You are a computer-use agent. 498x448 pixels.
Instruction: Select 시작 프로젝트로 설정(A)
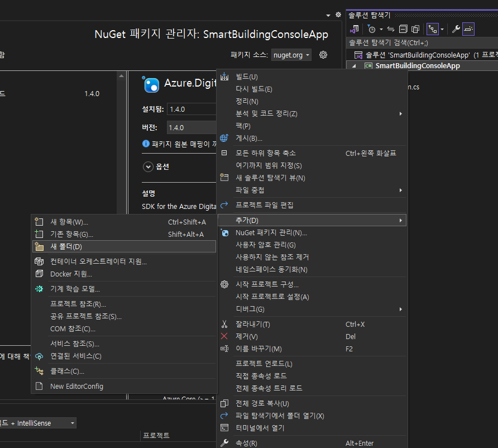[272, 297]
